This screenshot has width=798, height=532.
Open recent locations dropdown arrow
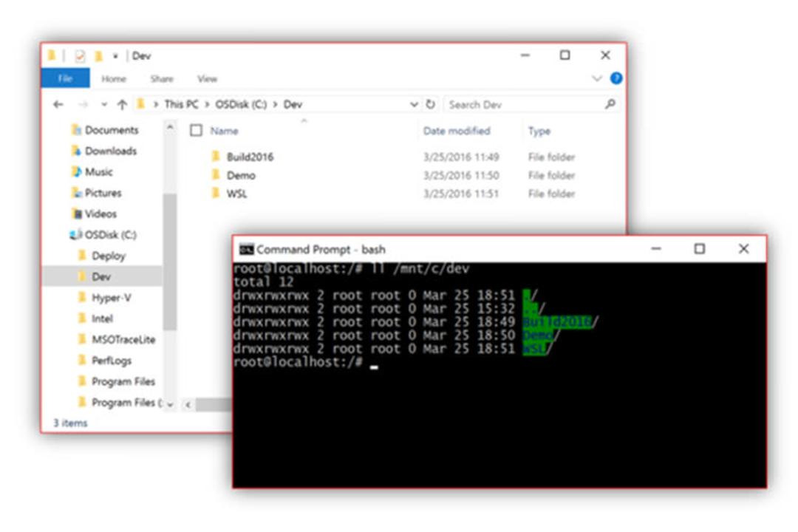point(104,104)
